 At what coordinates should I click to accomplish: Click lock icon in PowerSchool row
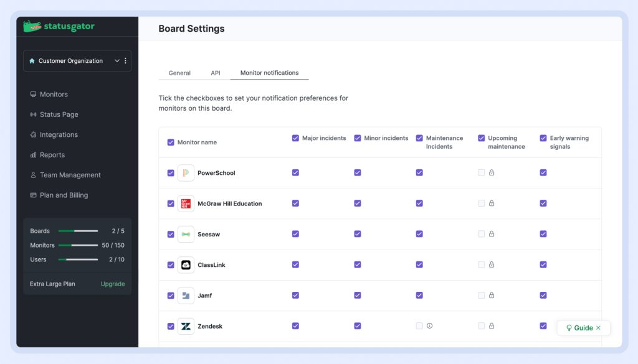(x=492, y=173)
